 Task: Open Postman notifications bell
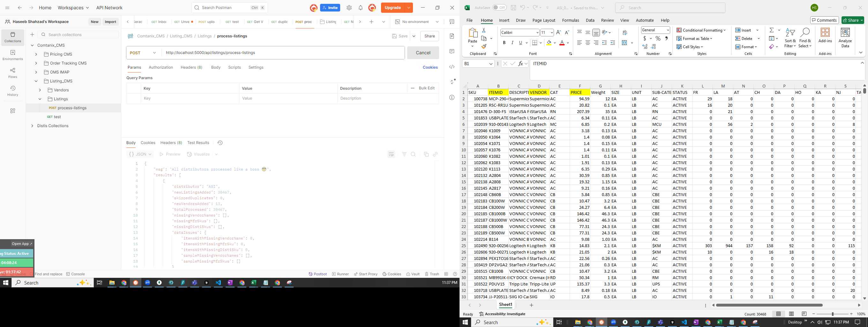pyautogui.click(x=361, y=8)
